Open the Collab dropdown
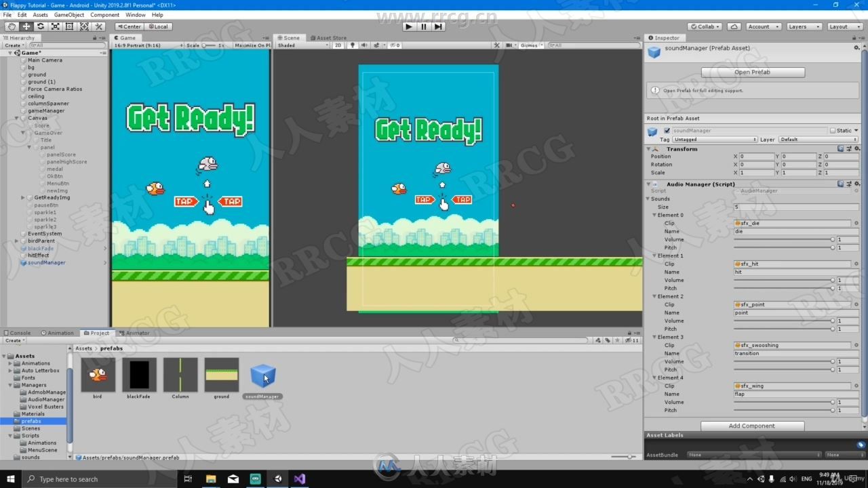 [705, 26]
